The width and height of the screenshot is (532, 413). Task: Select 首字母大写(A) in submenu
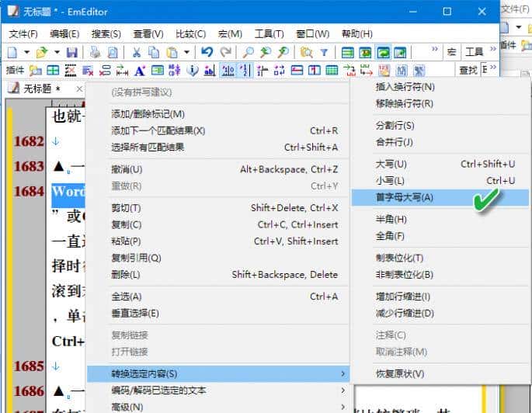coord(440,197)
